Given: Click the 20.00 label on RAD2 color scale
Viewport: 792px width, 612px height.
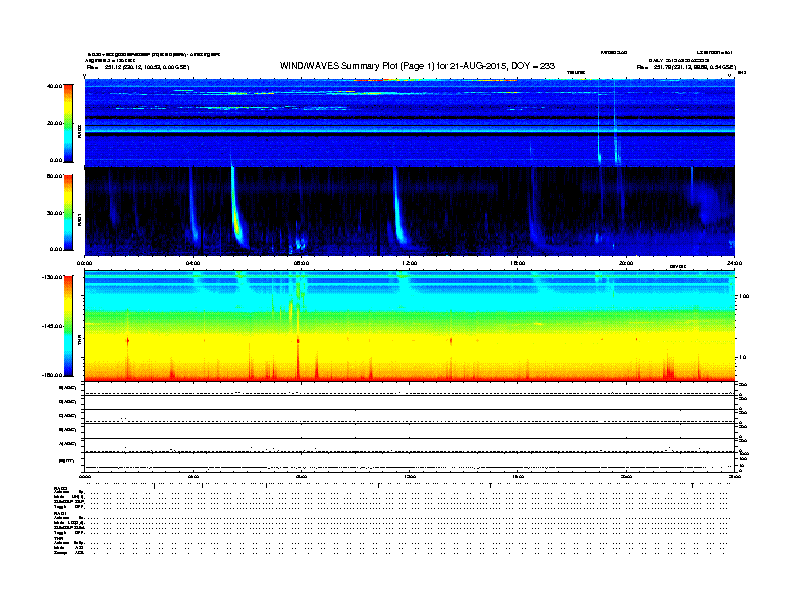Looking at the screenshot, I should tap(55, 123).
